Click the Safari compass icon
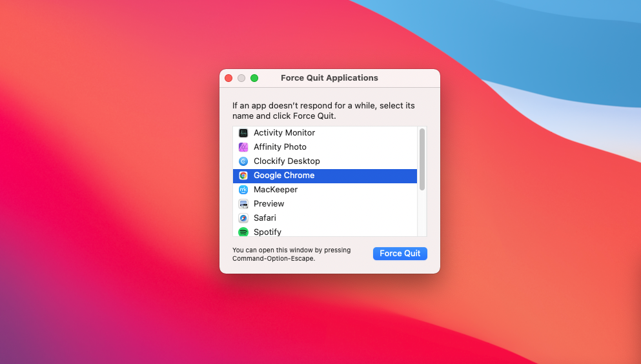Screen dimensions: 641x364 coord(243,218)
